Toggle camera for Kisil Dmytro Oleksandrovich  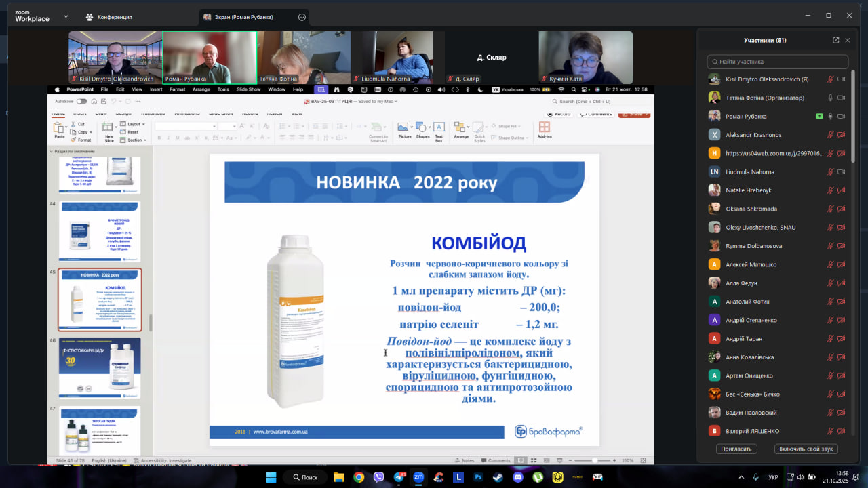tap(842, 79)
